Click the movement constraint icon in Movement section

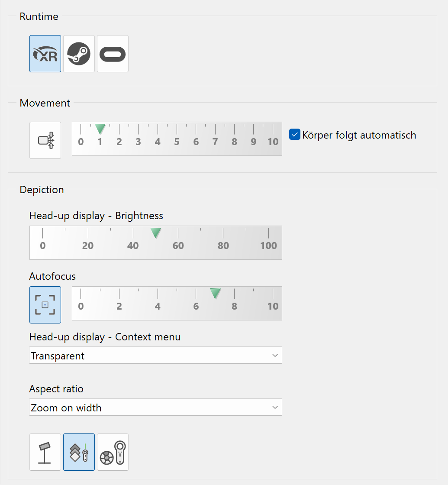click(45, 140)
